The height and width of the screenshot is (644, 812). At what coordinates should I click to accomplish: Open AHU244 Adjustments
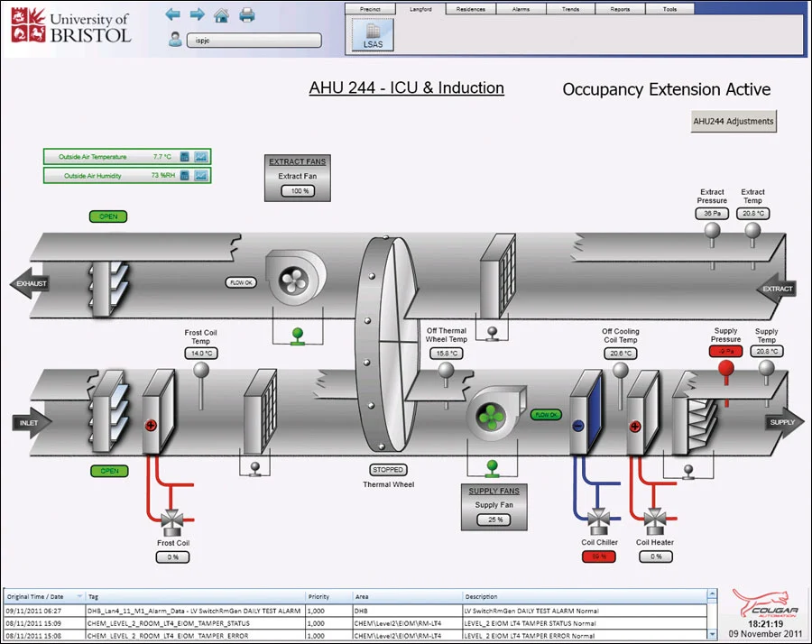pyautogui.click(x=733, y=120)
